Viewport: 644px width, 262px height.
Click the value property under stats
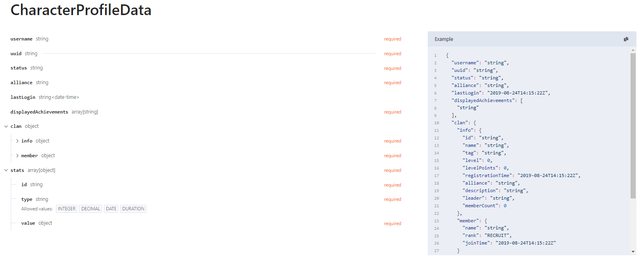[x=28, y=223]
